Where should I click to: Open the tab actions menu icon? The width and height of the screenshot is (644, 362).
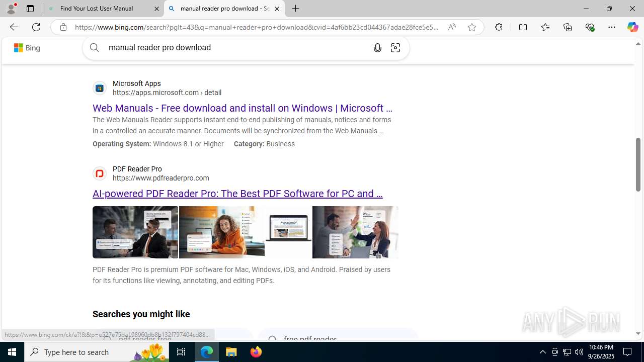[x=30, y=9]
